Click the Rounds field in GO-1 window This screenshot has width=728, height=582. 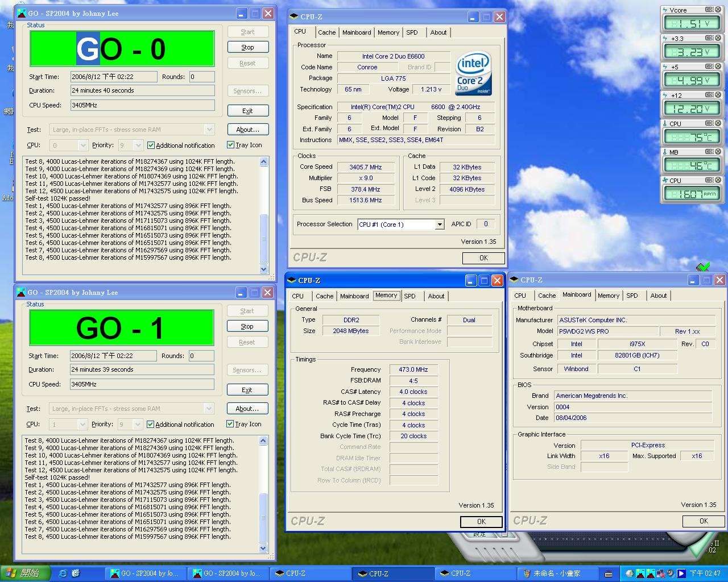[202, 356]
